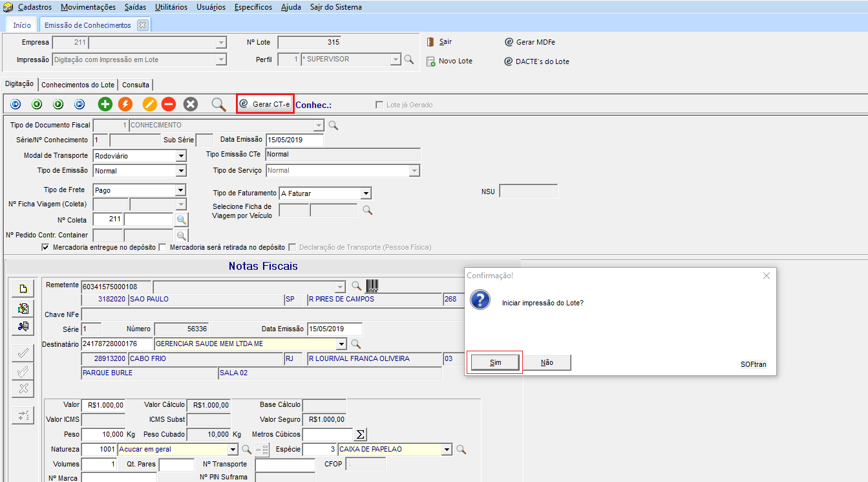
Task: Open the Tipo de Faturamento dropdown
Action: coord(366,193)
